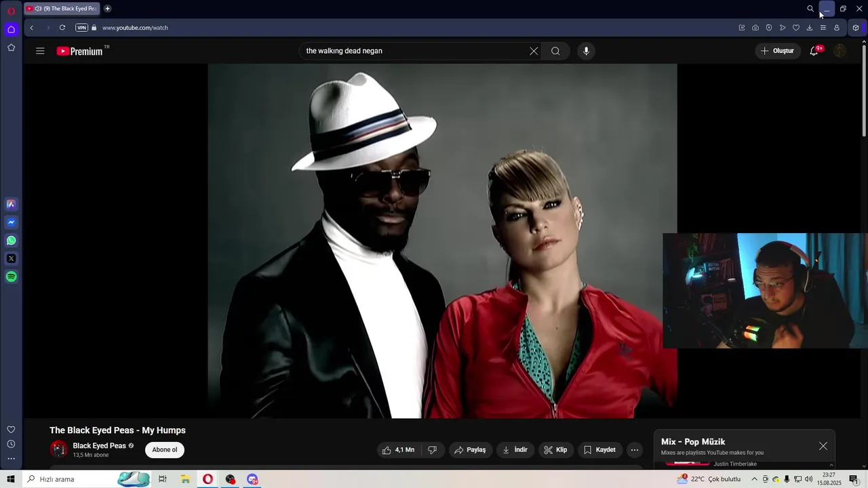Close the Mix - Pop Müzik panel
This screenshot has height=488, width=868.
[823, 446]
